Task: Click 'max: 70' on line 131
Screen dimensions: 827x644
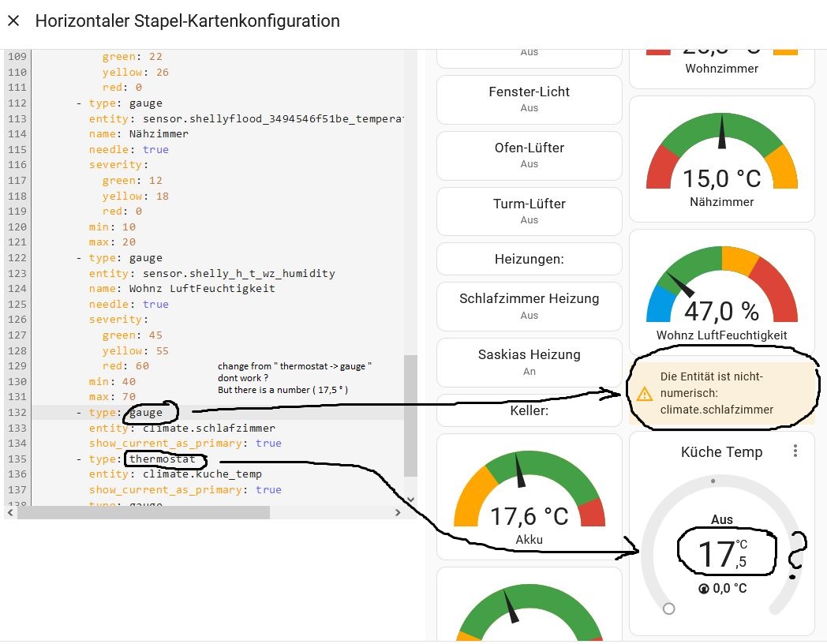Action: (x=112, y=397)
